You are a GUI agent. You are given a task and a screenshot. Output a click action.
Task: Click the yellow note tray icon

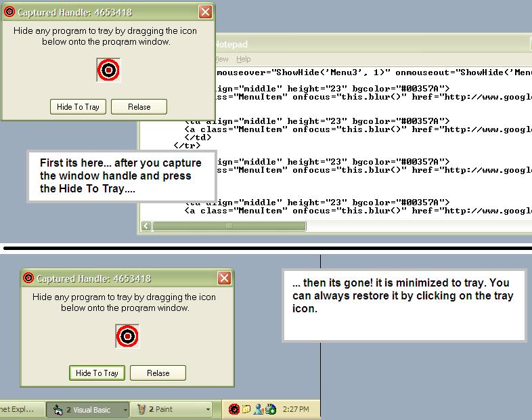[246, 409]
